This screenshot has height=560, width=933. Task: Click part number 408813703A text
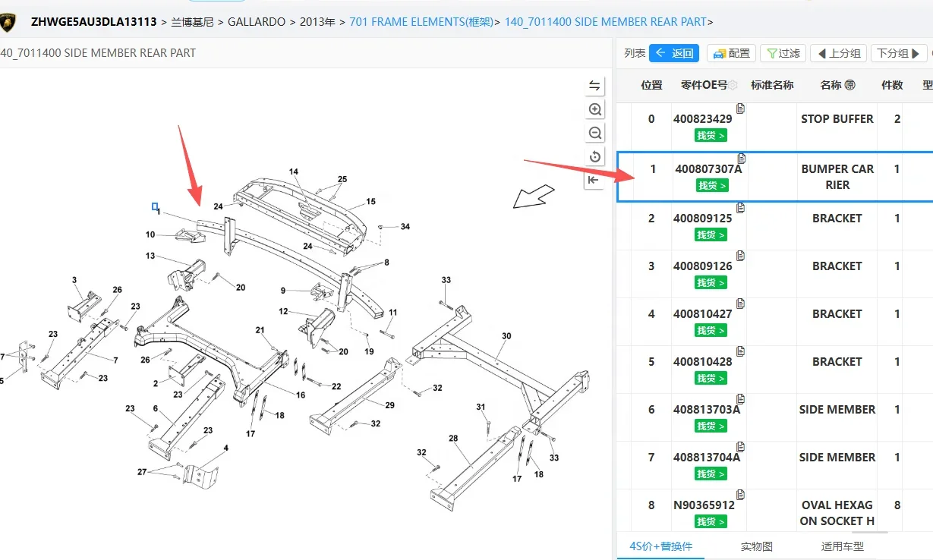point(707,410)
